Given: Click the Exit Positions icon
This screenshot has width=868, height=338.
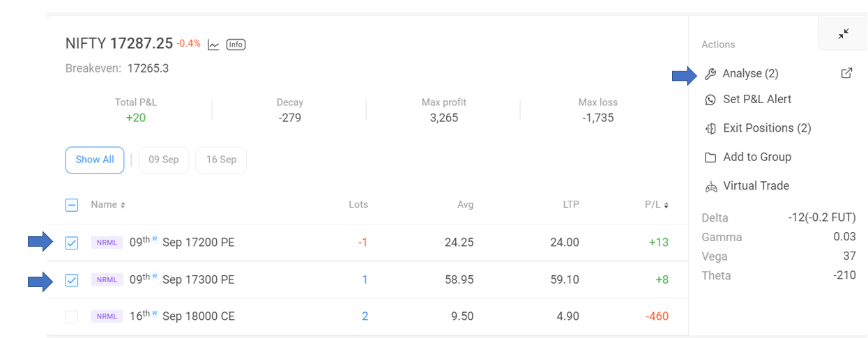Looking at the screenshot, I should pos(710,128).
